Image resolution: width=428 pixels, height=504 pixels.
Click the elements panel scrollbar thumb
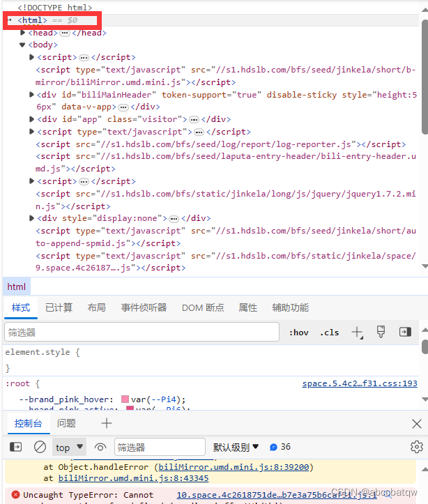425,77
